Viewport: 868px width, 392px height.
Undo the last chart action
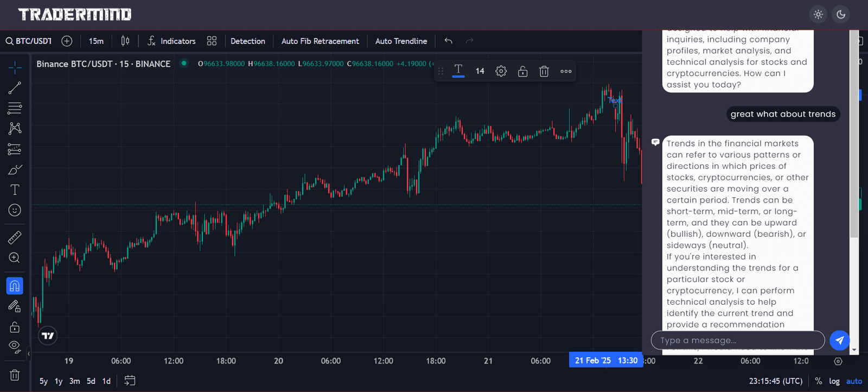pos(448,41)
